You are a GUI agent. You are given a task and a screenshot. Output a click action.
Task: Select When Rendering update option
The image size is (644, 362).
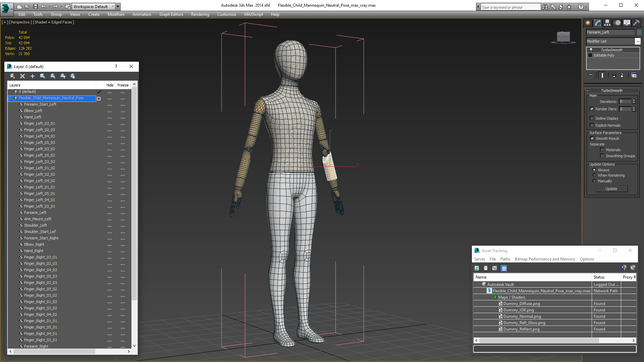point(594,175)
